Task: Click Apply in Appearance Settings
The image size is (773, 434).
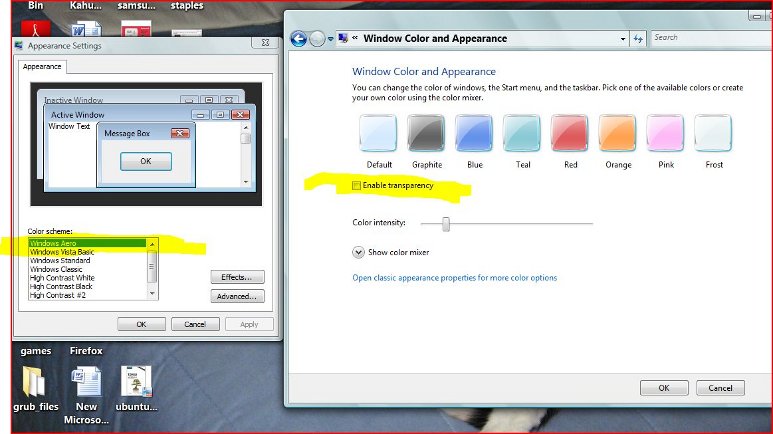Action: coord(249,325)
